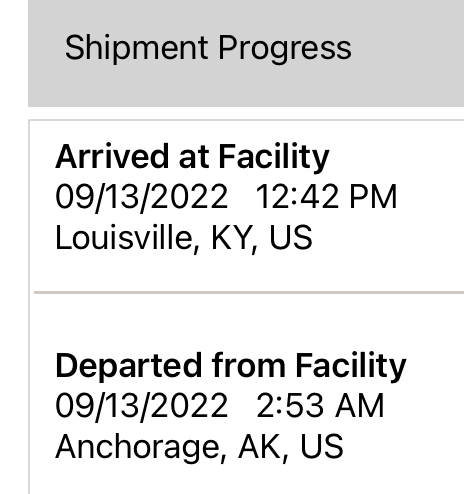This screenshot has height=494, width=464.
Task: Click the word Departed
Action: click(x=129, y=366)
